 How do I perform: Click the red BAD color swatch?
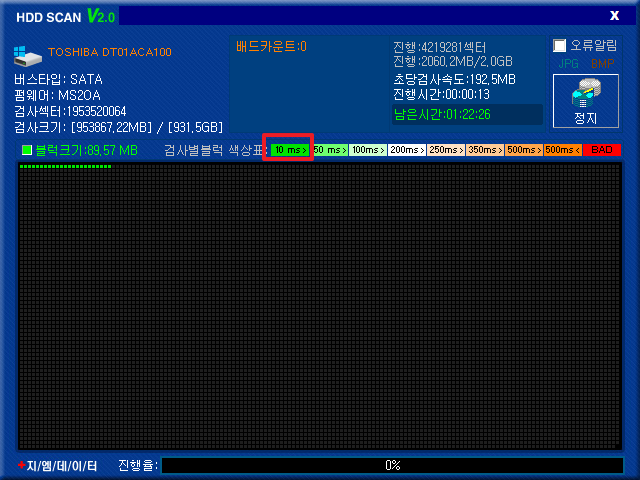coord(602,150)
